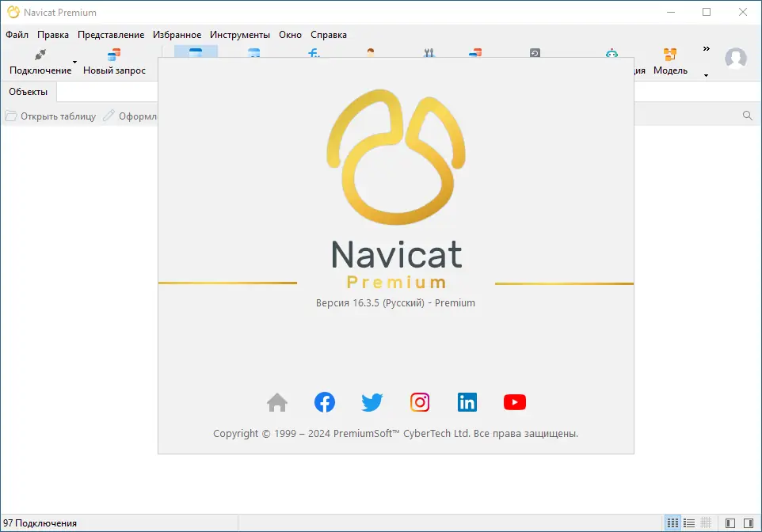Screen dimensions: 762x532
Task: Open the Избранное menu
Action: (177, 35)
